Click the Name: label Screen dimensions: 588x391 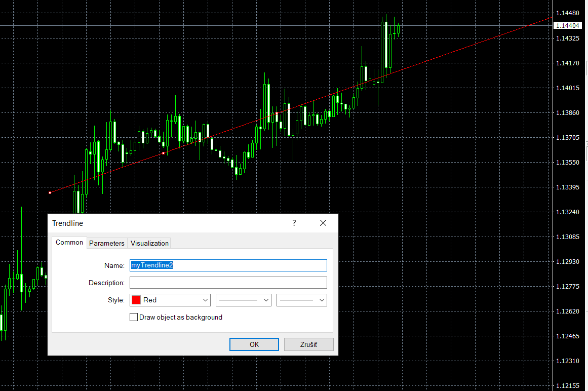coord(114,265)
